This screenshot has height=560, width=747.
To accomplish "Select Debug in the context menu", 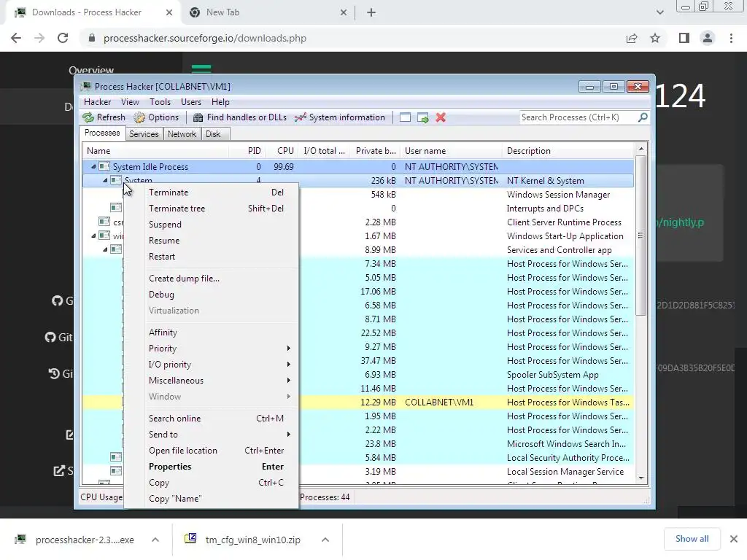I will click(x=211, y=295).
